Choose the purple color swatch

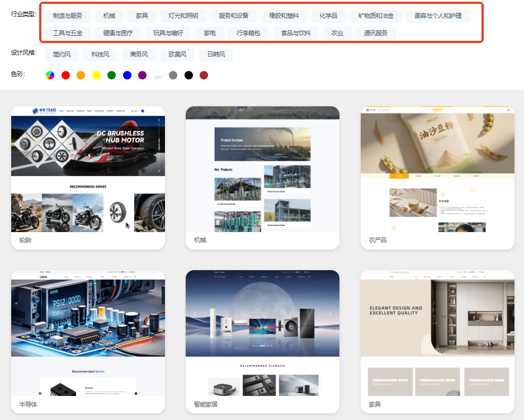(x=142, y=75)
